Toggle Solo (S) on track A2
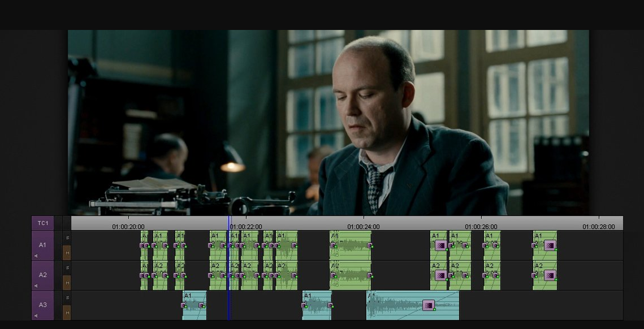644x329 pixels. (x=67, y=268)
